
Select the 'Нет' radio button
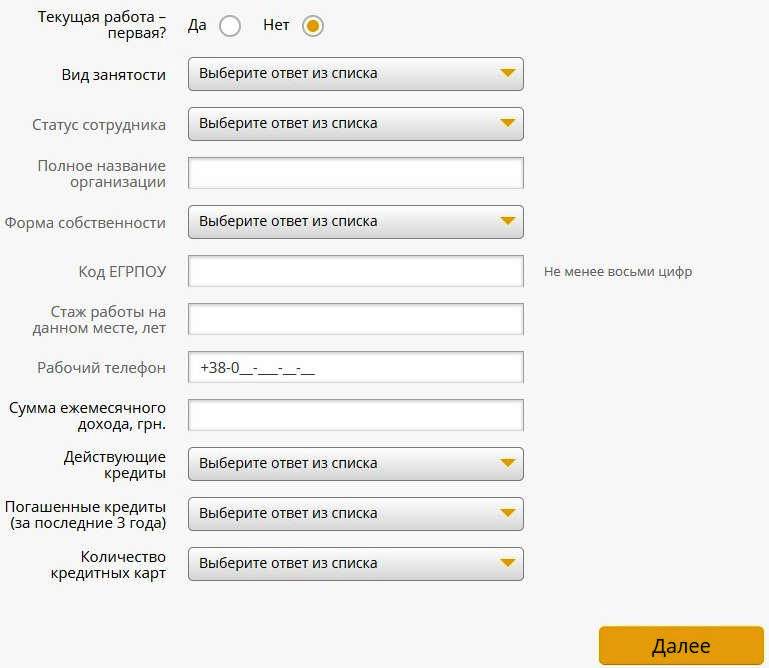coord(313,26)
